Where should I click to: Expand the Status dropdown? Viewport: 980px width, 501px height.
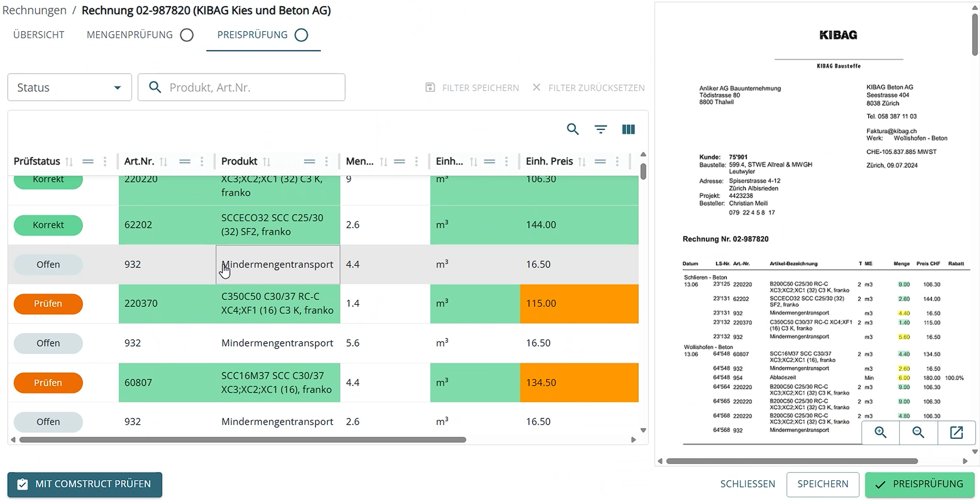(x=69, y=87)
